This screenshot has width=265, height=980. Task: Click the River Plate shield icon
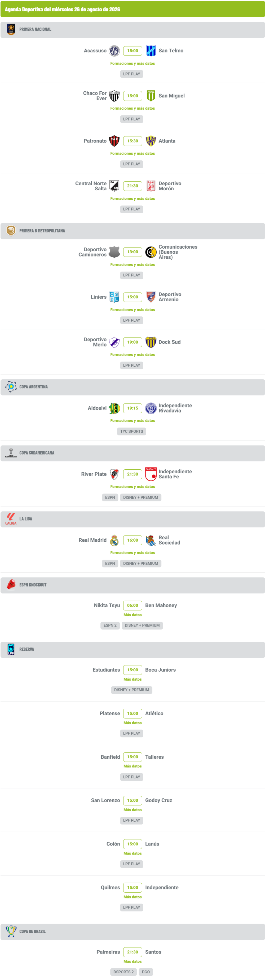pyautogui.click(x=114, y=474)
